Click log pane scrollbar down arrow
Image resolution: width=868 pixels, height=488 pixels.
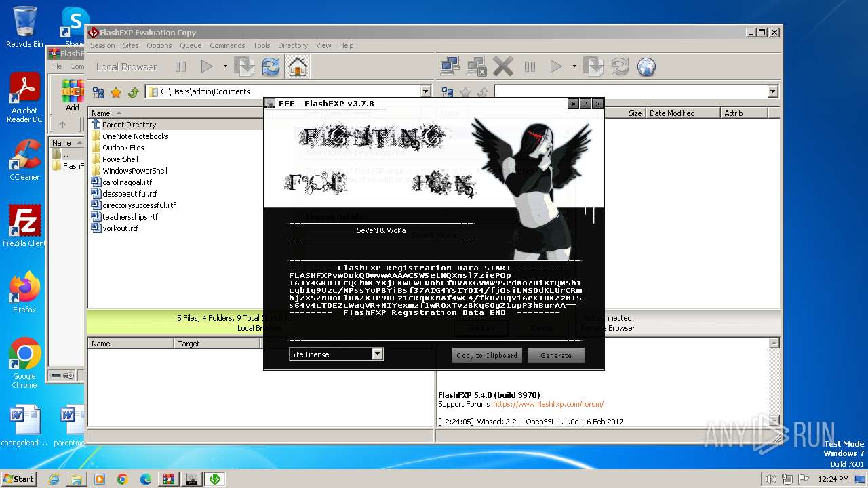click(774, 421)
